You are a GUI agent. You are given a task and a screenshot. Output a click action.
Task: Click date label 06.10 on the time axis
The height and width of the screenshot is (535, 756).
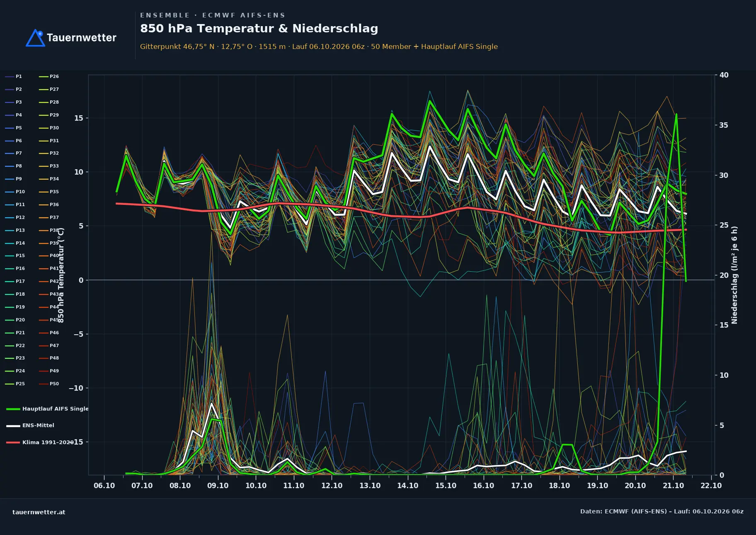coord(104,486)
